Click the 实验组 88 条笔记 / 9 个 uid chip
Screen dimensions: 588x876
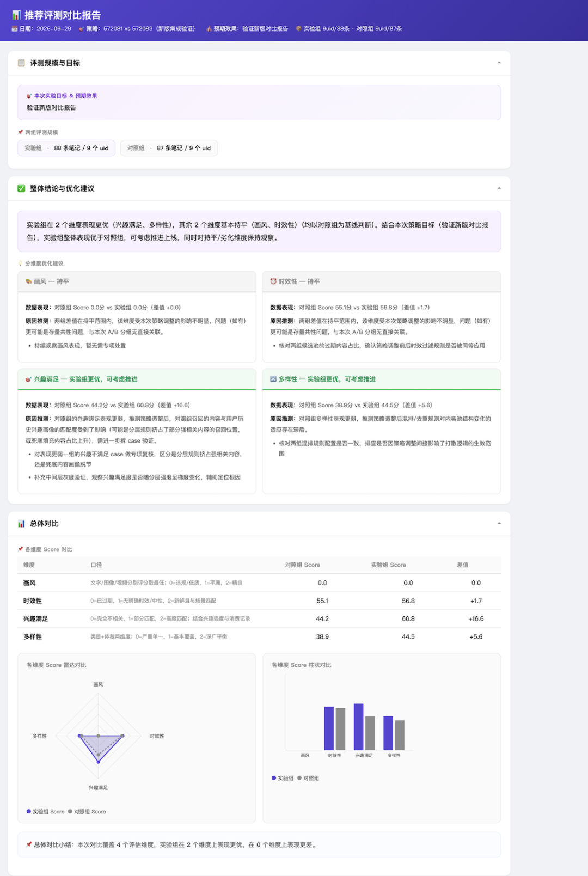[66, 148]
